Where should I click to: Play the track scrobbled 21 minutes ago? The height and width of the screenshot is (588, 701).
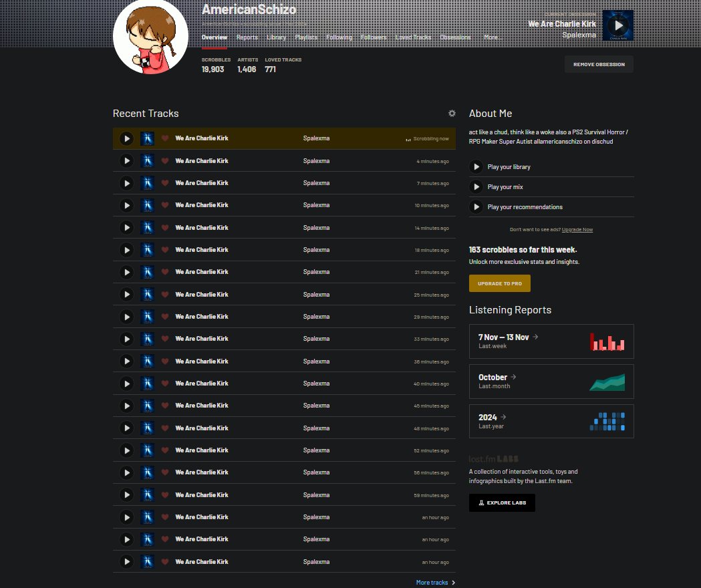coord(126,273)
